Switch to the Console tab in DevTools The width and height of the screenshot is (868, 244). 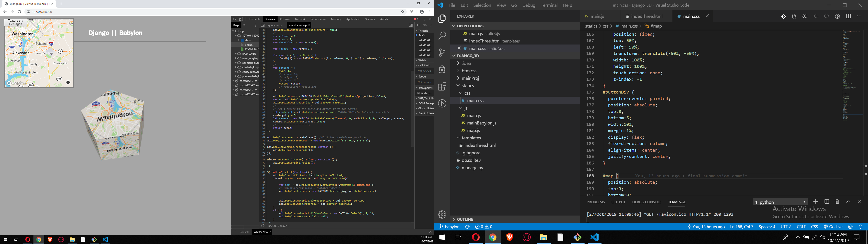[x=285, y=19]
